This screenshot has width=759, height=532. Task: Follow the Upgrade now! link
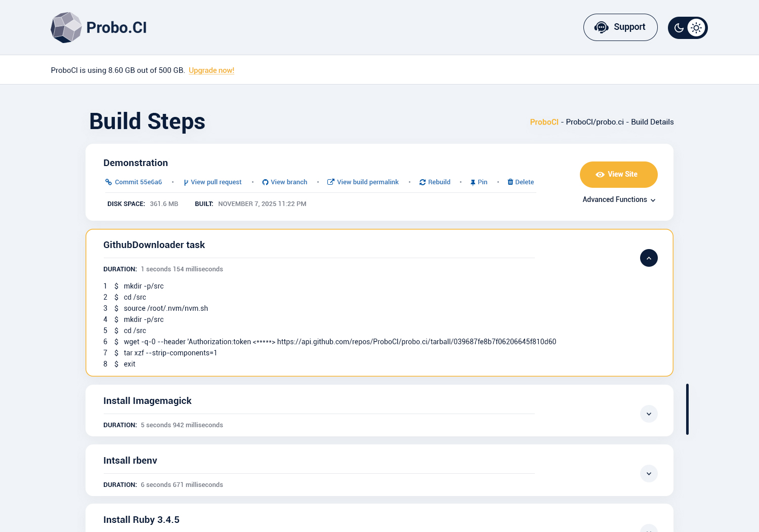[x=212, y=70]
